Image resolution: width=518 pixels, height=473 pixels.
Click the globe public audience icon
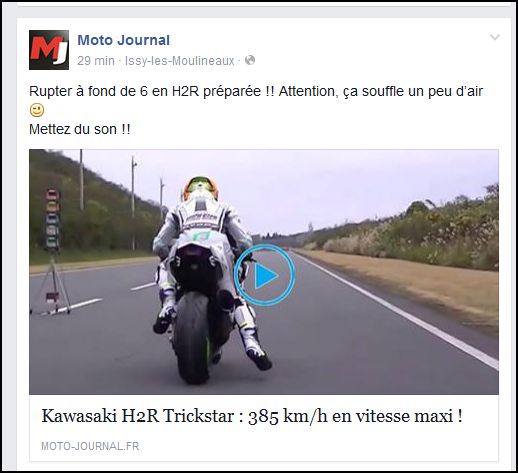click(250, 60)
